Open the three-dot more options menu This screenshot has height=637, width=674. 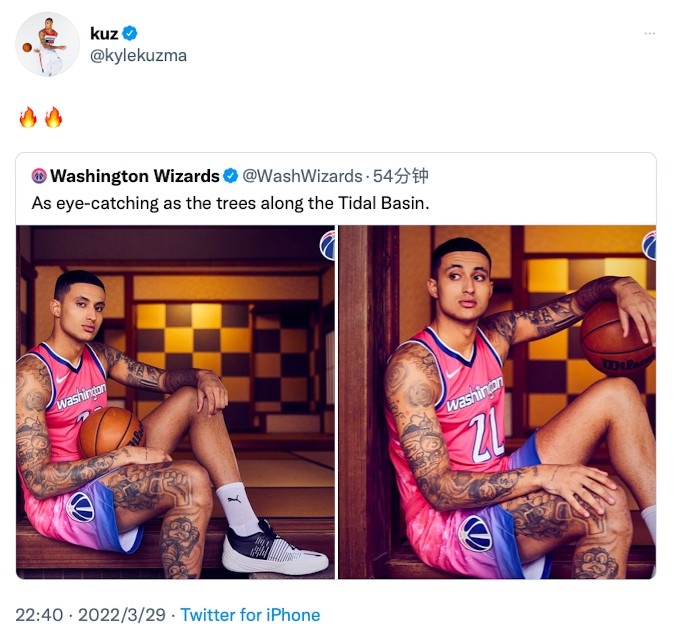(649, 34)
